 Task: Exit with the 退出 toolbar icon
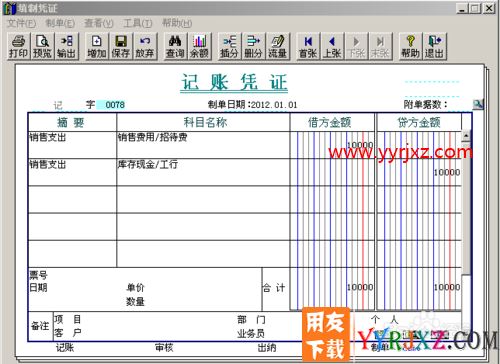point(435,46)
